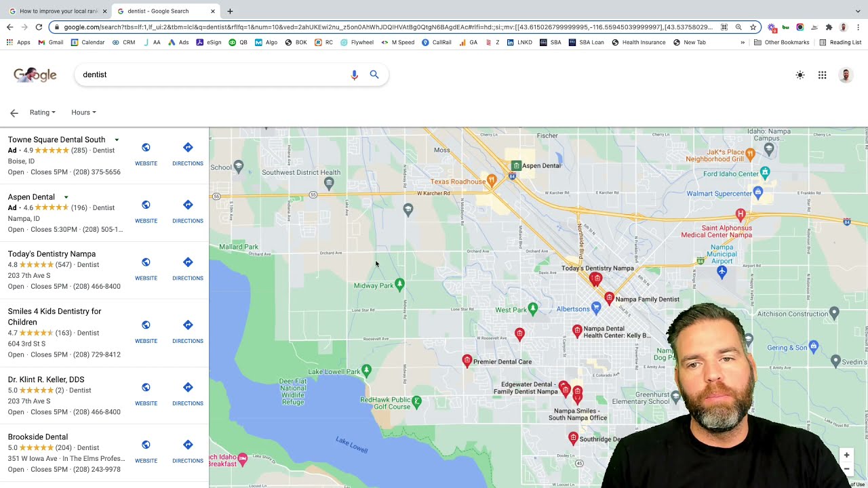Open the Google apps grid
Image resolution: width=868 pixels, height=488 pixels.
click(x=822, y=75)
